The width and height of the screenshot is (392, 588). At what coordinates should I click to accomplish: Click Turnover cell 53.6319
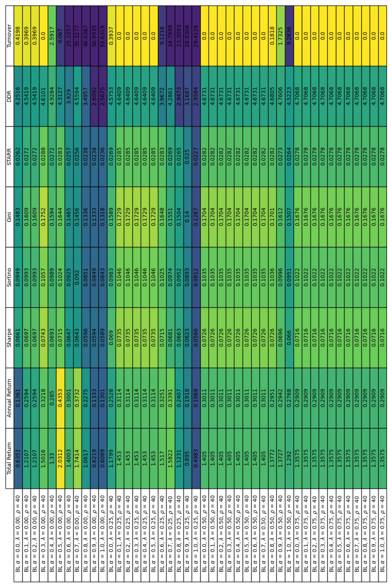tap(103, 36)
